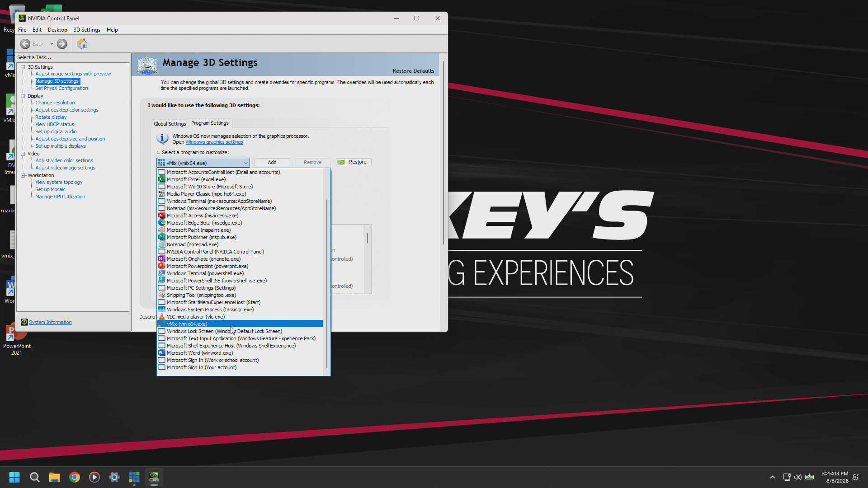Open Back button history dropdown arrow
The height and width of the screenshot is (488, 868).
click(x=52, y=44)
